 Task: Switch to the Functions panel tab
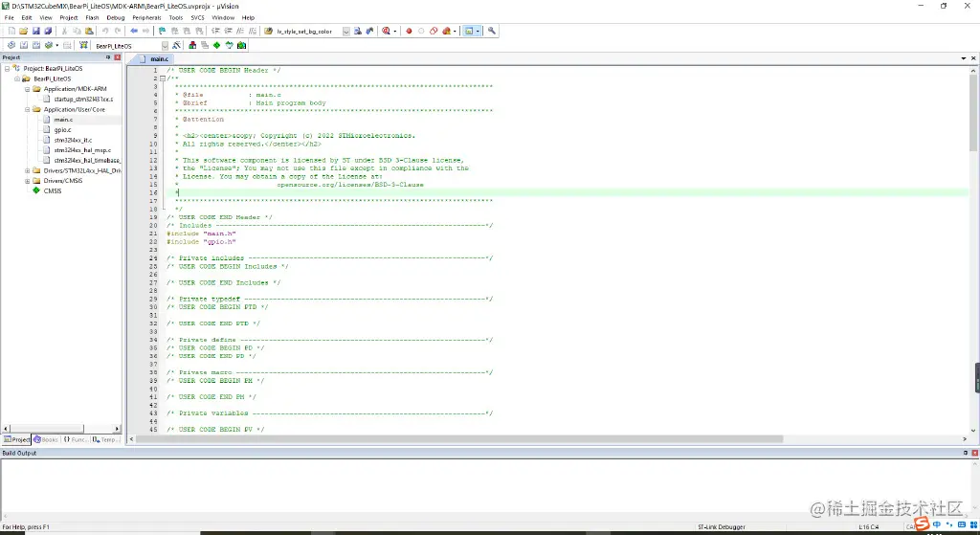(75, 439)
